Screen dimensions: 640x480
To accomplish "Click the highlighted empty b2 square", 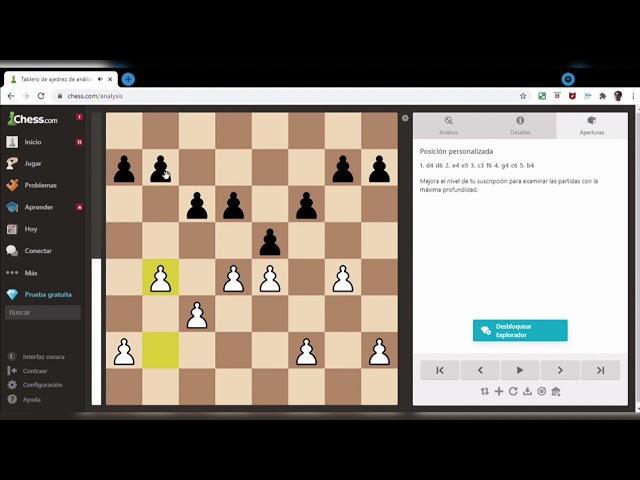I will click(160, 350).
